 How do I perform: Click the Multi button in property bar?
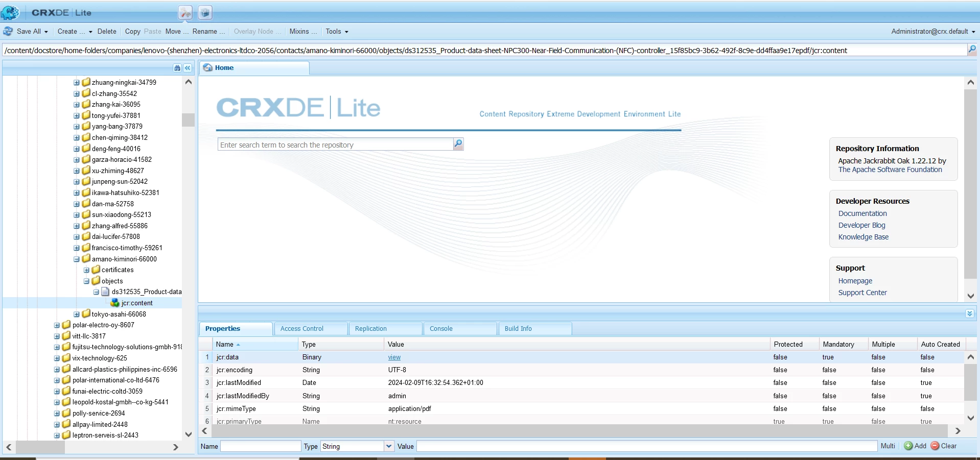pyautogui.click(x=888, y=446)
